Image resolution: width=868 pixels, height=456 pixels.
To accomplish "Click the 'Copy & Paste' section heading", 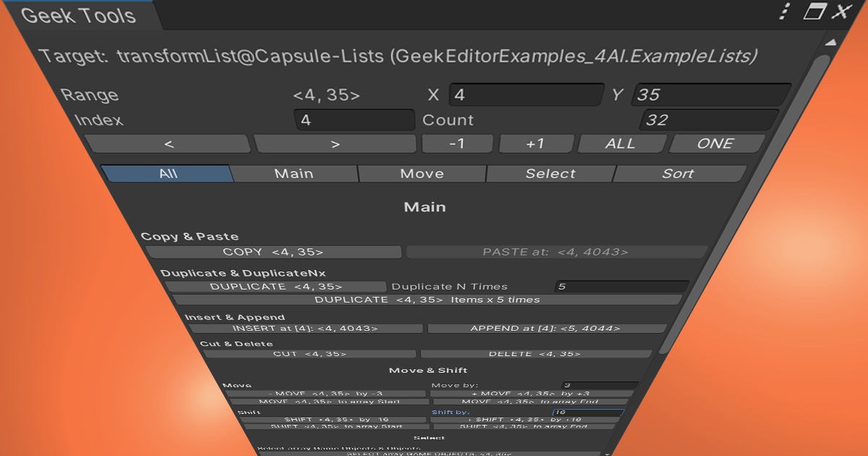I will click(x=190, y=237).
